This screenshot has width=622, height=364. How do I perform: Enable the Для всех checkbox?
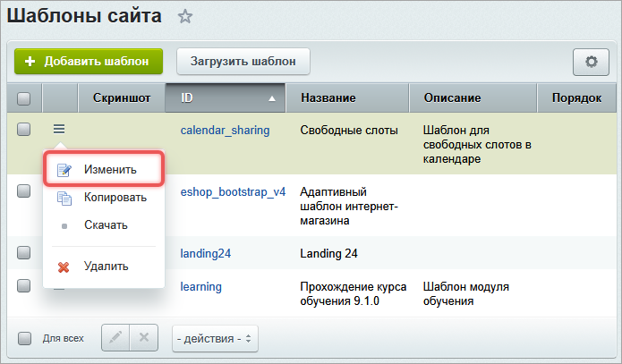click(24, 338)
